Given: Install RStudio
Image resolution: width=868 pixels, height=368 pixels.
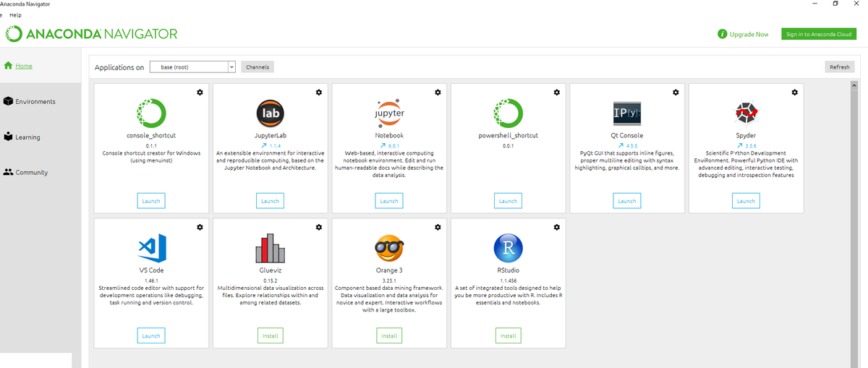Looking at the screenshot, I should pyautogui.click(x=509, y=335).
